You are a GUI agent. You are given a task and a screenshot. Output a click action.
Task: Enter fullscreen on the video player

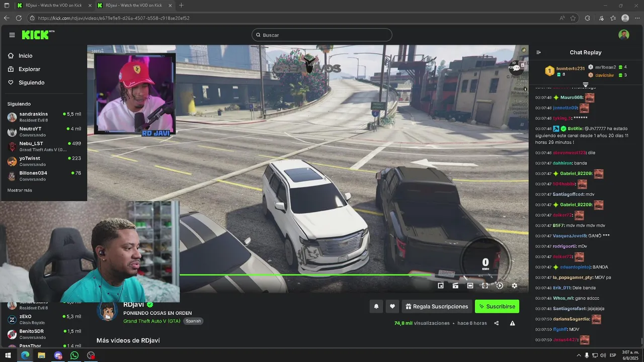[485, 286]
